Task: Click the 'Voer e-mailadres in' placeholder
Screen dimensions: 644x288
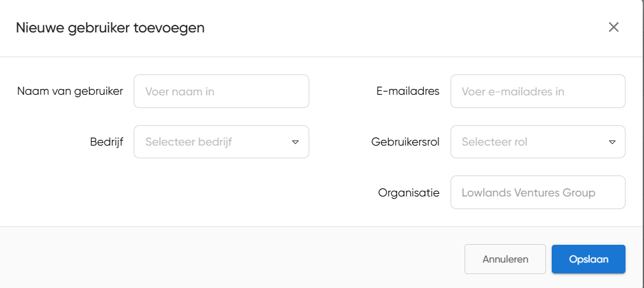Action: [513, 92]
